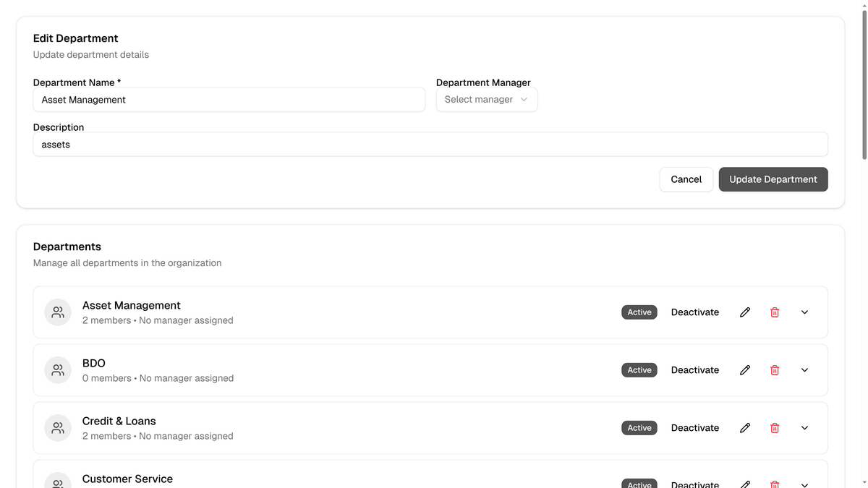Delete Credit & Loans with the trash icon
The width and height of the screenshot is (868, 488).
coord(775,428)
